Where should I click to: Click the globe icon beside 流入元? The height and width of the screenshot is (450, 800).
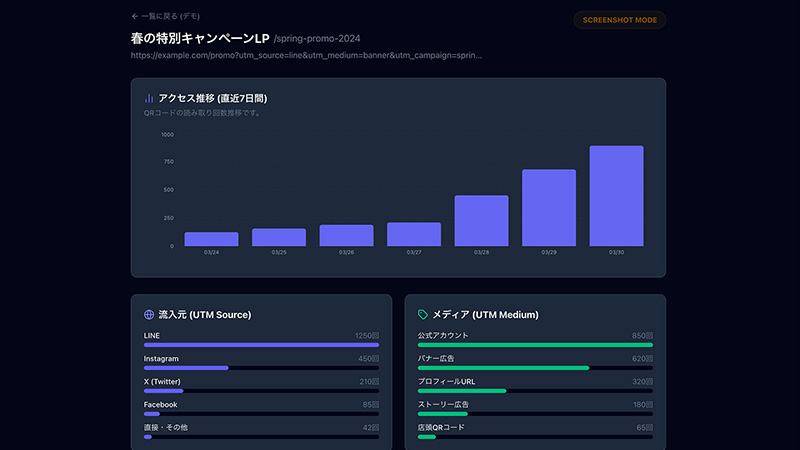[x=149, y=314]
